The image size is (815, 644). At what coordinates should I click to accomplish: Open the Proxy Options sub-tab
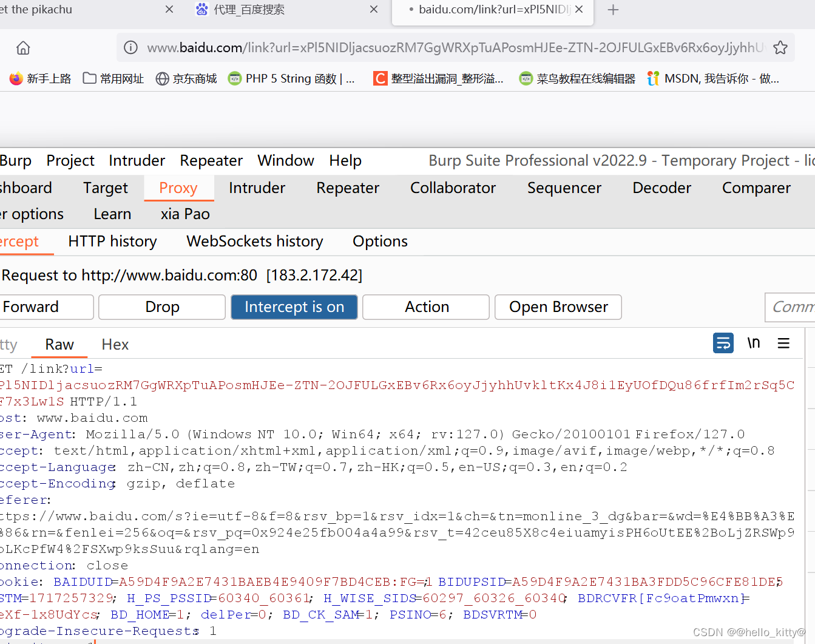[x=380, y=241]
